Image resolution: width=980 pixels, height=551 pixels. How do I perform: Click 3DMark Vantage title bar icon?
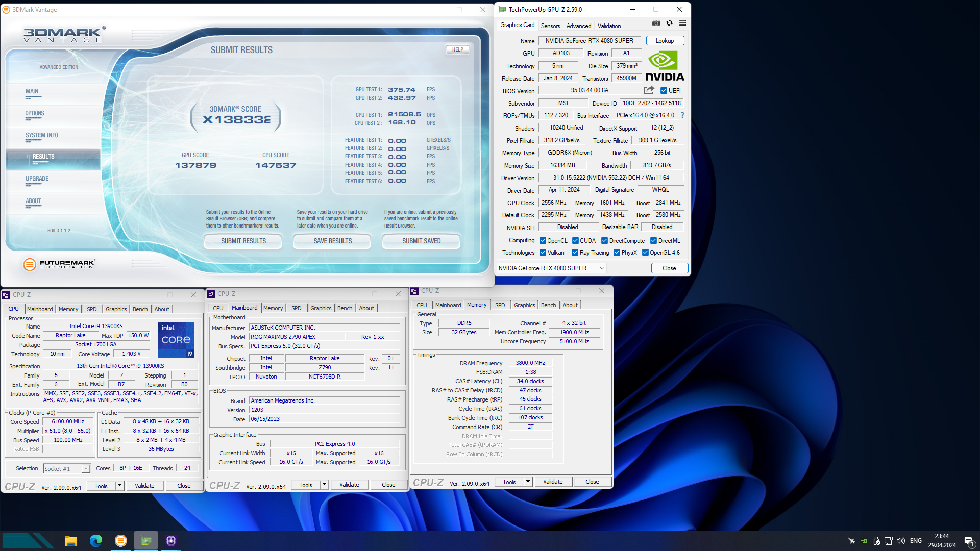click(7, 10)
